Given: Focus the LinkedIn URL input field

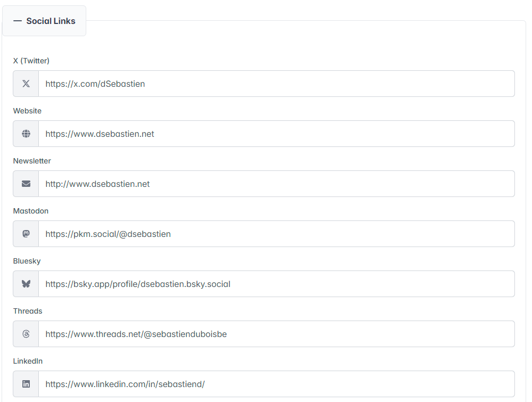Looking at the screenshot, I should point(276,384).
